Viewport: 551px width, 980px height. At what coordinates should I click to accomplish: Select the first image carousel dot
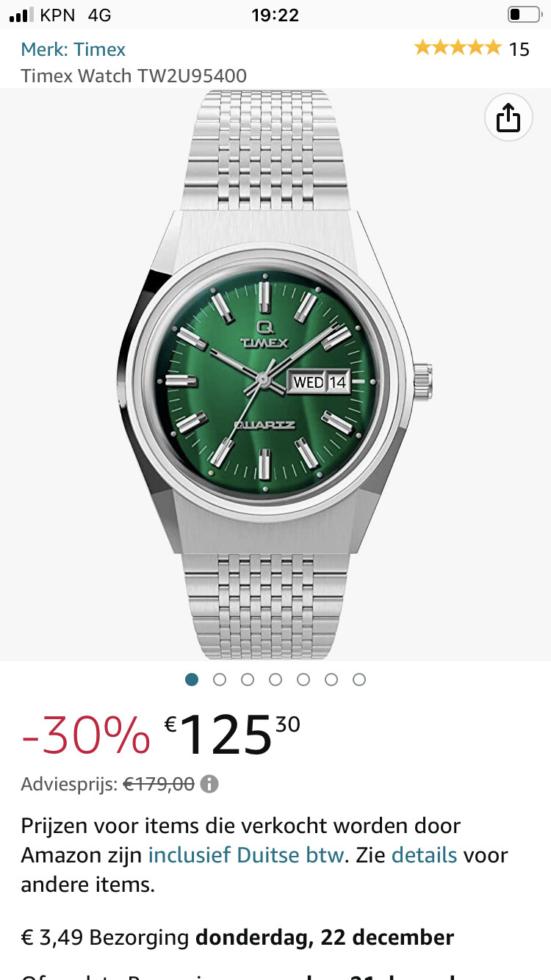click(x=192, y=680)
